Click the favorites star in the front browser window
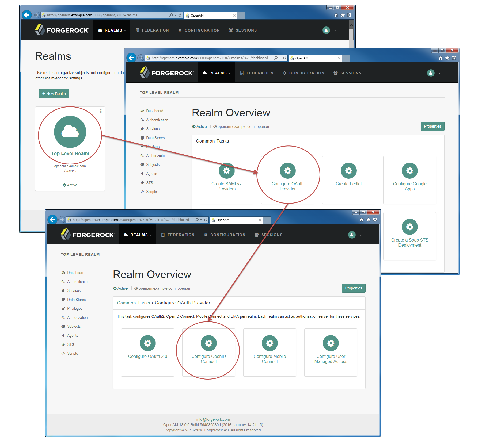This screenshot has width=482, height=448. click(368, 220)
